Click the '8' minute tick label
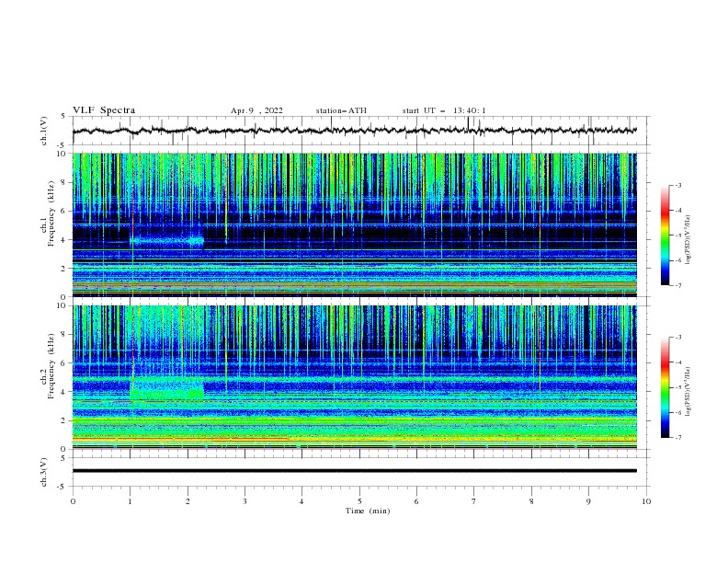 (x=531, y=501)
